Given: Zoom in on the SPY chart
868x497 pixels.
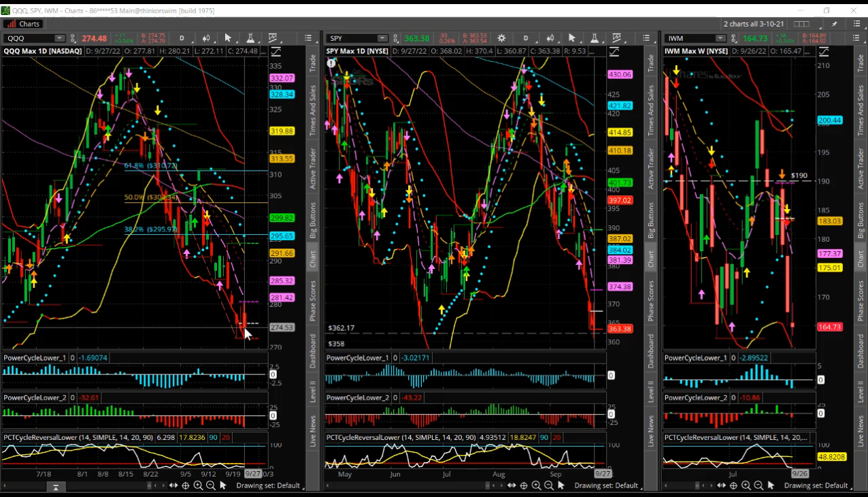Looking at the screenshot, I should pos(536,485).
